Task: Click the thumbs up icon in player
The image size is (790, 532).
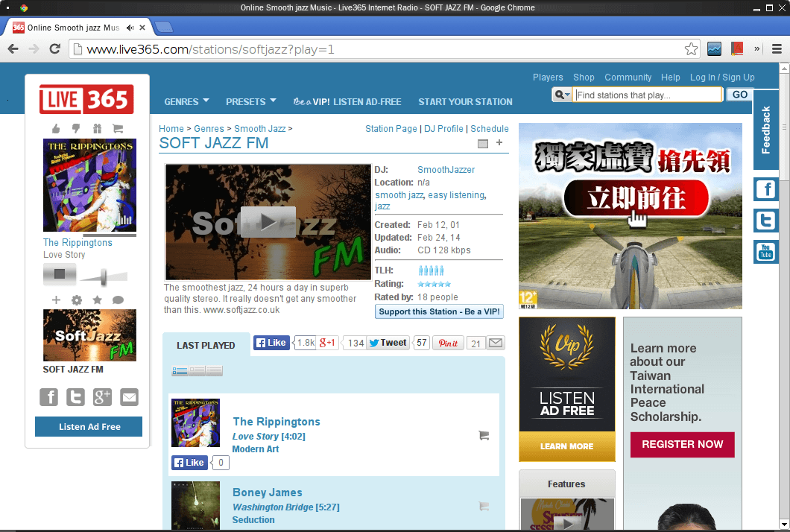Action: click(x=57, y=128)
